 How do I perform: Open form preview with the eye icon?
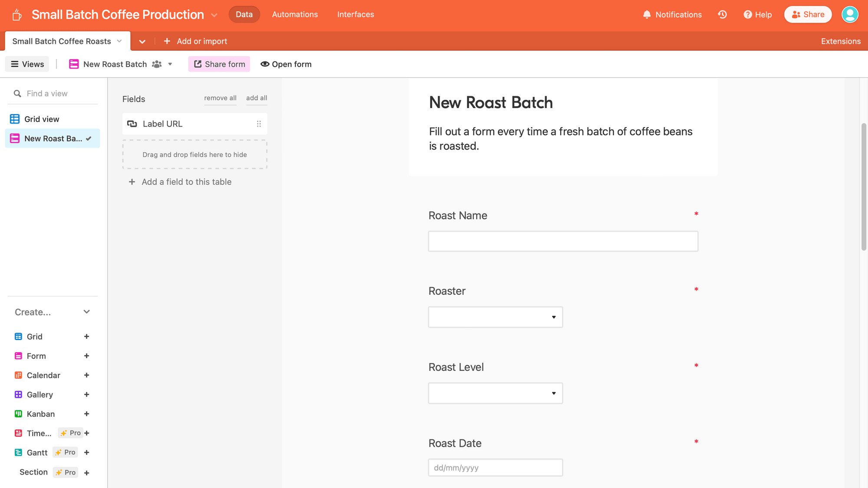pyautogui.click(x=265, y=64)
